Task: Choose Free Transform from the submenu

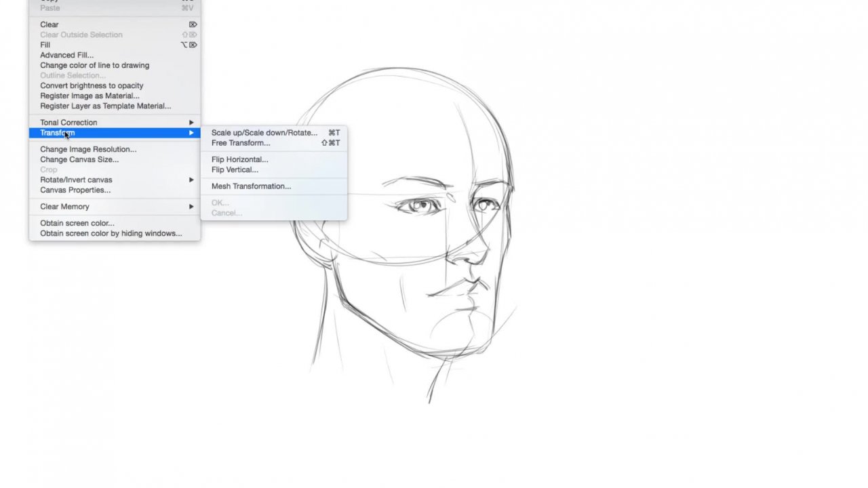Action: pyautogui.click(x=241, y=143)
